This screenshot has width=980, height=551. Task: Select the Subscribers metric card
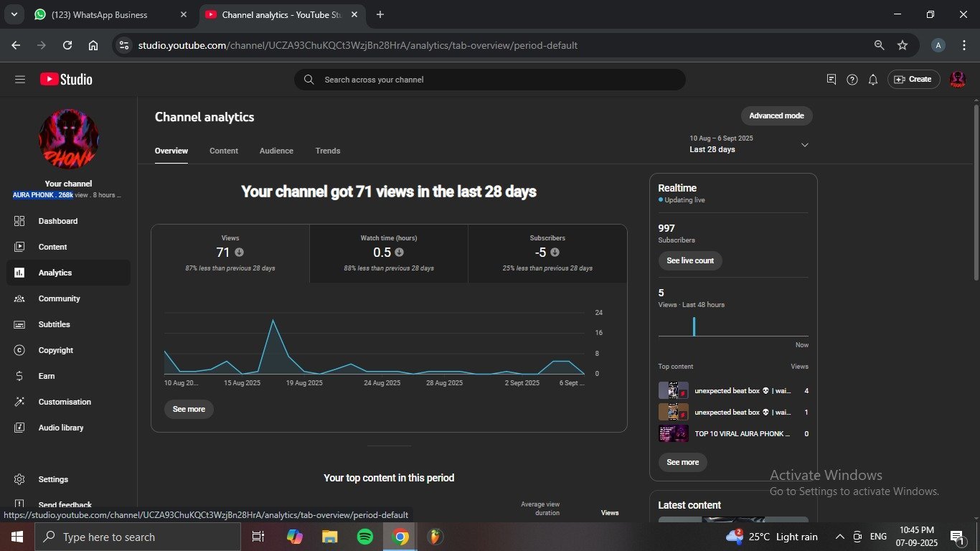click(x=547, y=253)
